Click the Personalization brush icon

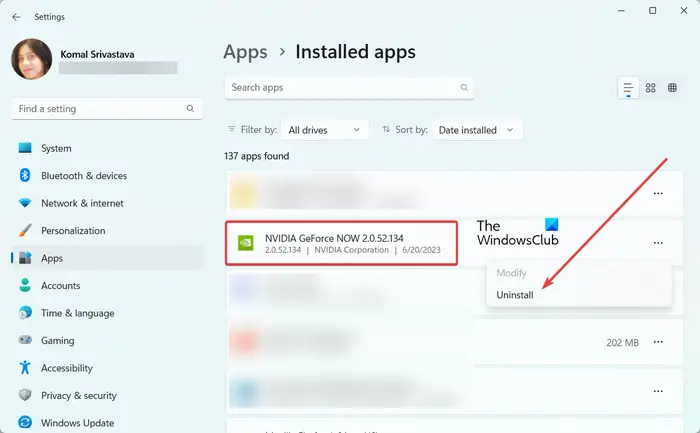click(25, 230)
